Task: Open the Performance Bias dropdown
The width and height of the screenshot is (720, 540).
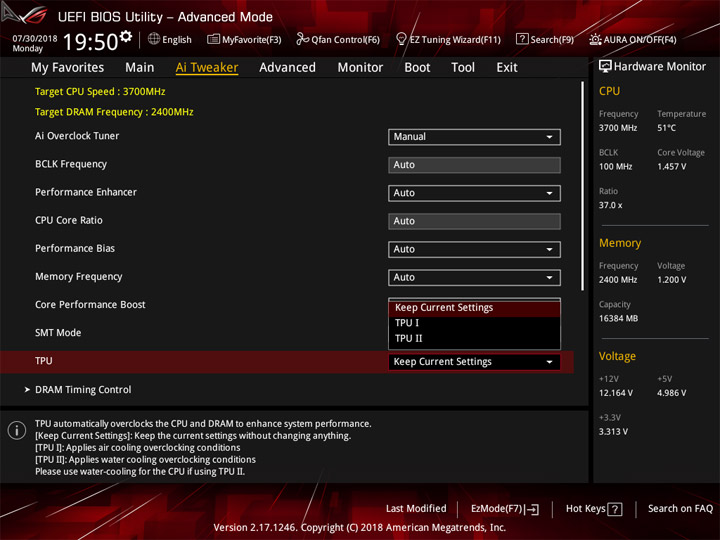Action: (x=474, y=249)
